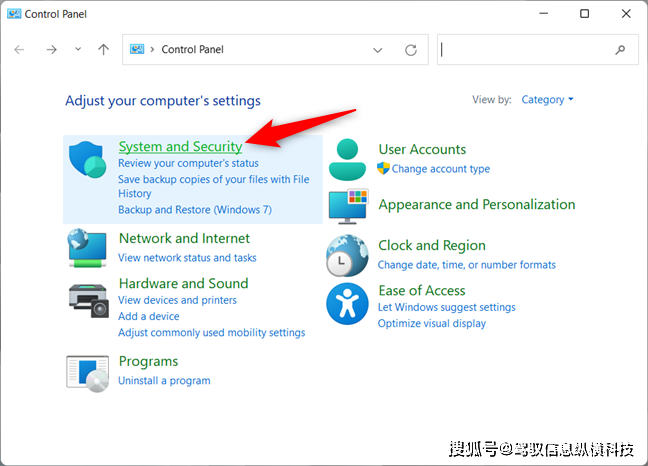Open User Accounts

coord(422,150)
